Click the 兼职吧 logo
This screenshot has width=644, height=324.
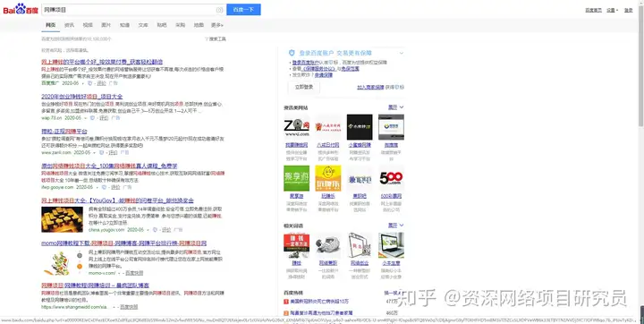360,178
